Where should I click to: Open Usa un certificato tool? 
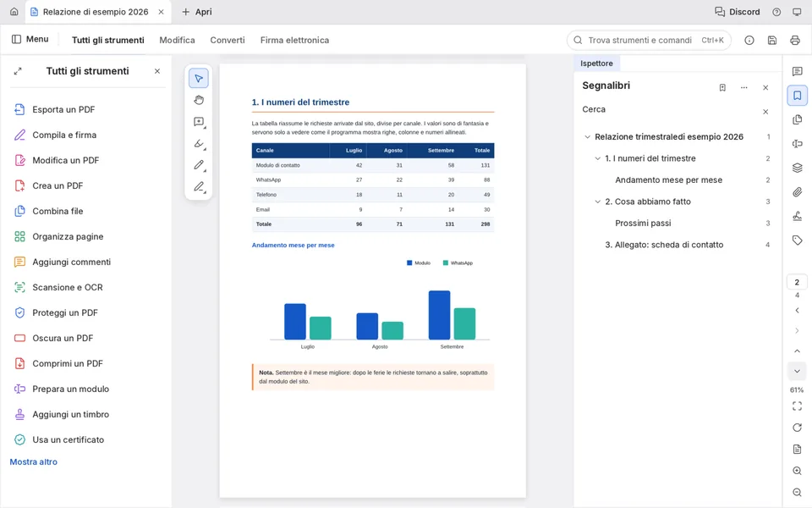tap(58, 439)
